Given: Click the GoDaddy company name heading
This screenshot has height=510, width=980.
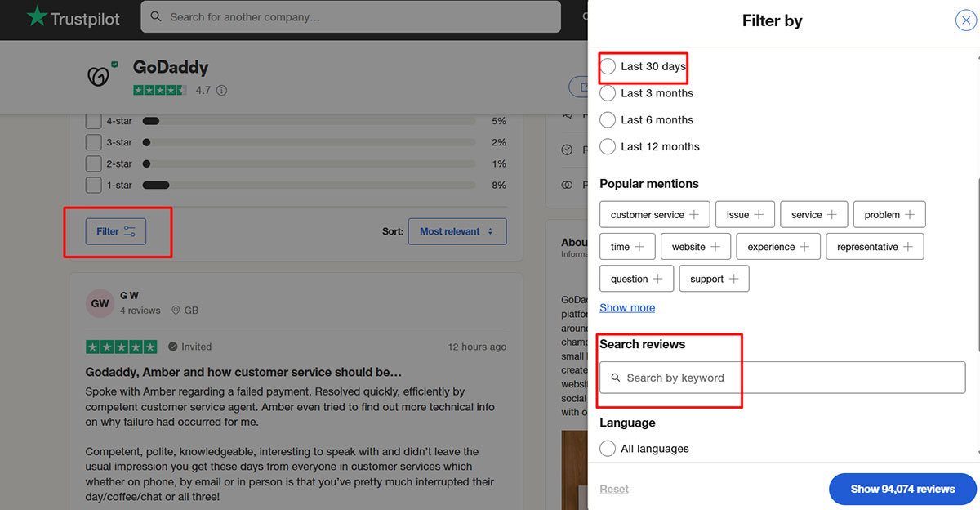Looking at the screenshot, I should pyautogui.click(x=171, y=68).
